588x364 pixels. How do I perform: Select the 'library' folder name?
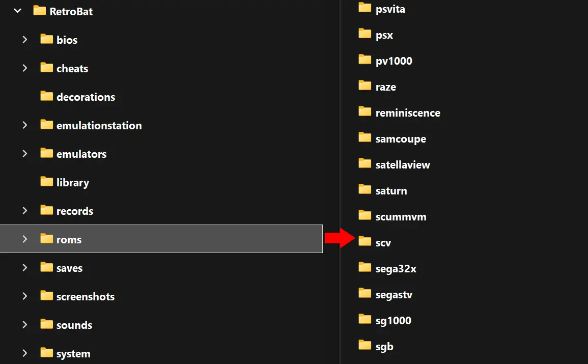[x=73, y=183]
